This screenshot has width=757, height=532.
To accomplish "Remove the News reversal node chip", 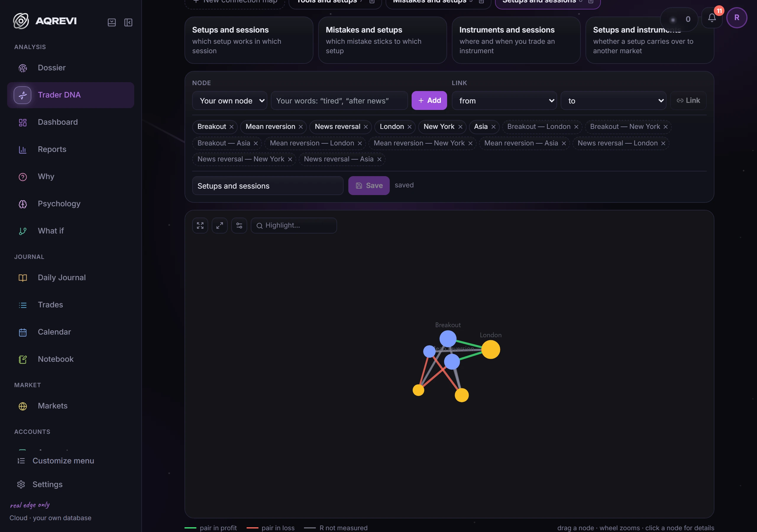I will [366, 127].
